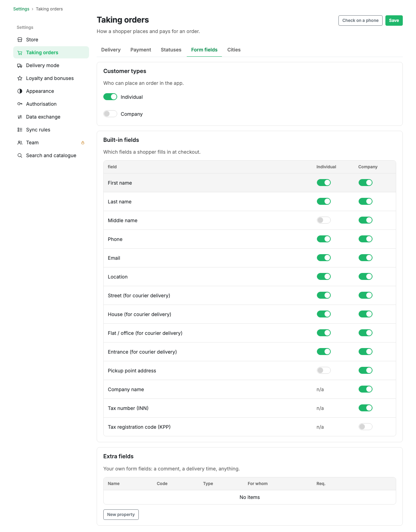
Task: Click the No items placeholder text
Action: (250, 497)
